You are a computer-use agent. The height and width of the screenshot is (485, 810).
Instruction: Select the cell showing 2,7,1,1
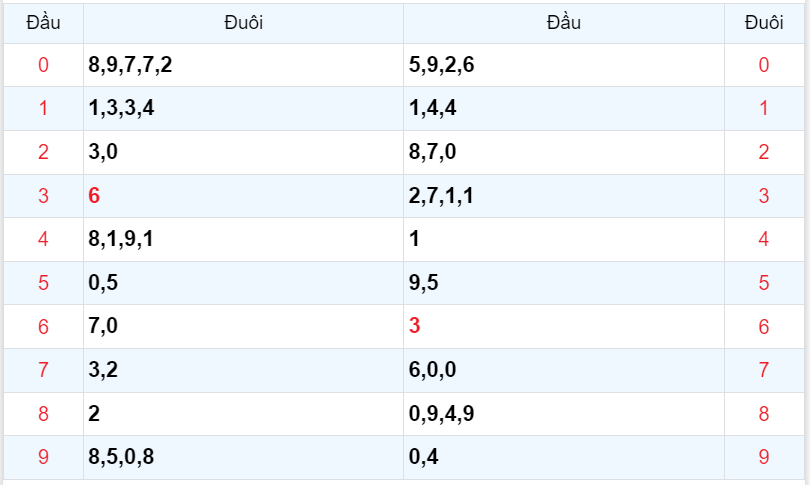point(441,196)
